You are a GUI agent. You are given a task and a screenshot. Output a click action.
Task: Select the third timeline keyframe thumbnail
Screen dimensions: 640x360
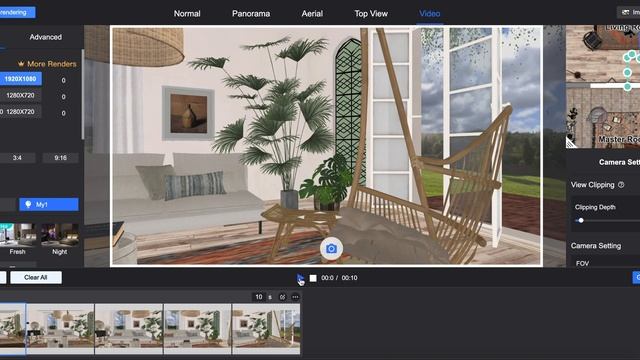pyautogui.click(x=129, y=329)
